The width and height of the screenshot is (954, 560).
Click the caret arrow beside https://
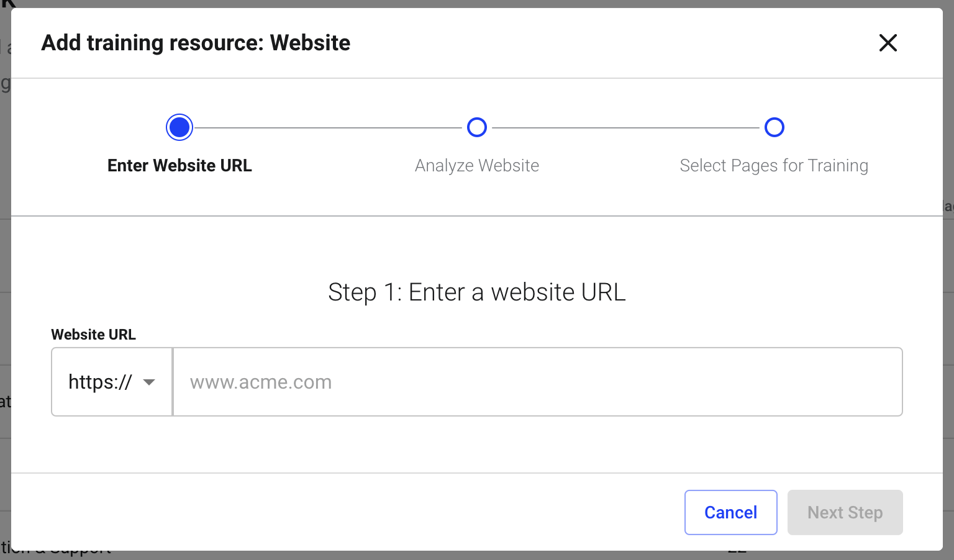tap(149, 382)
